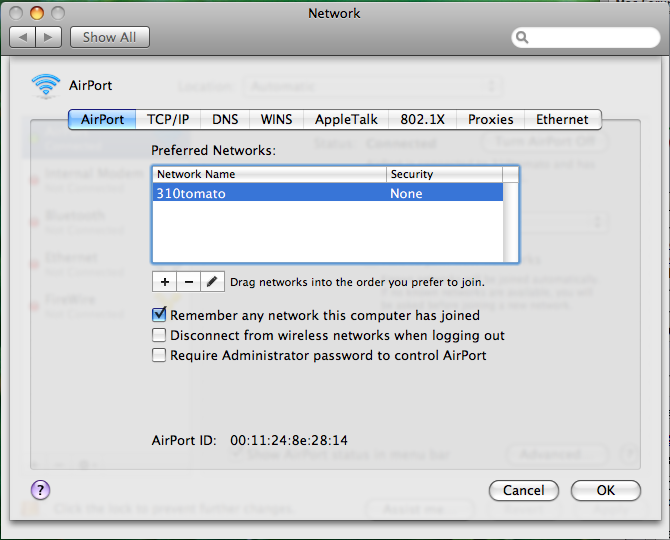
Task: Click the Network Name column header
Action: click(x=269, y=174)
